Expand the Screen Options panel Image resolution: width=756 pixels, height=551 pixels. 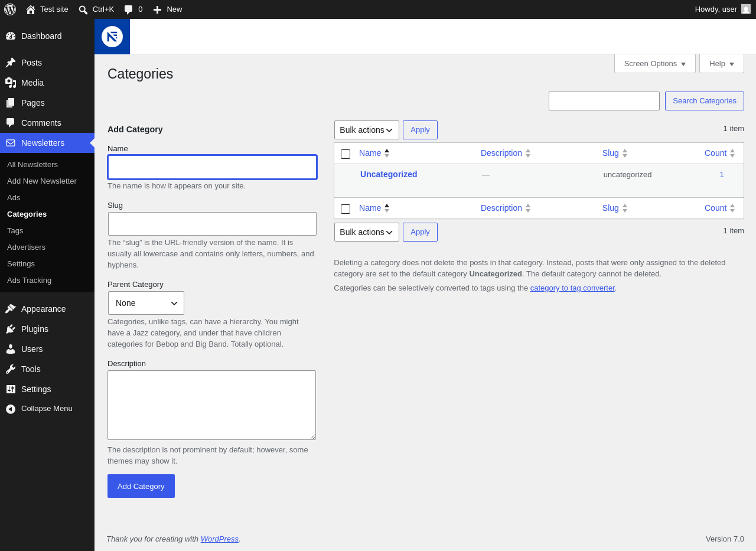pos(655,63)
